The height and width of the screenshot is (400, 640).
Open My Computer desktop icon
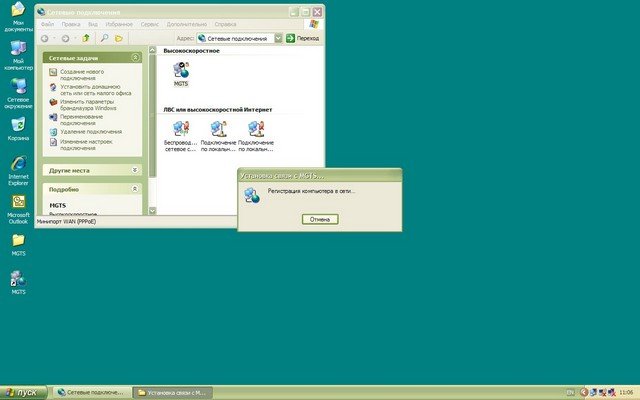point(18,50)
